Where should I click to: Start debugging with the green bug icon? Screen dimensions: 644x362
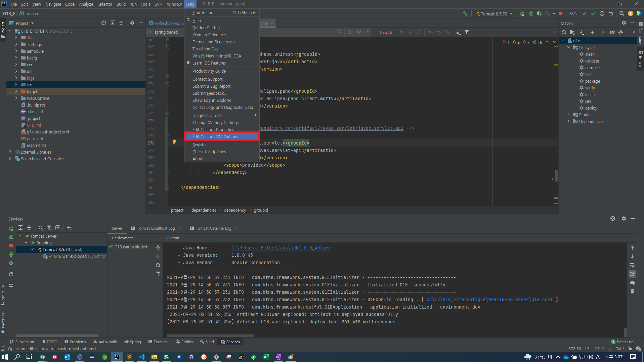coord(531,13)
